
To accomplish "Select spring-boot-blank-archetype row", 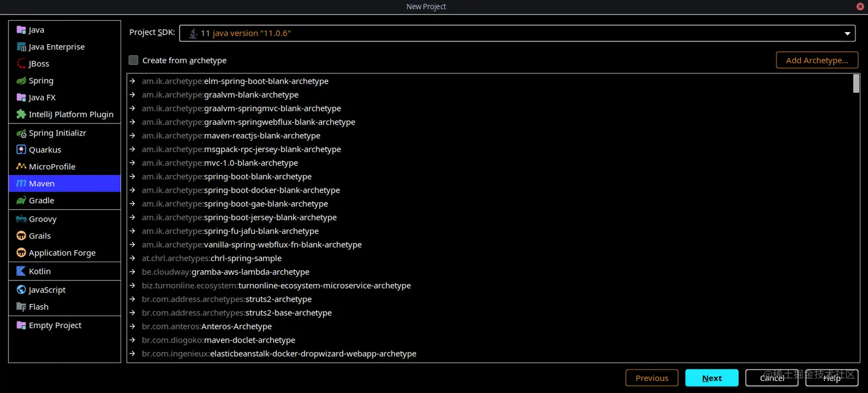I will click(x=490, y=177).
